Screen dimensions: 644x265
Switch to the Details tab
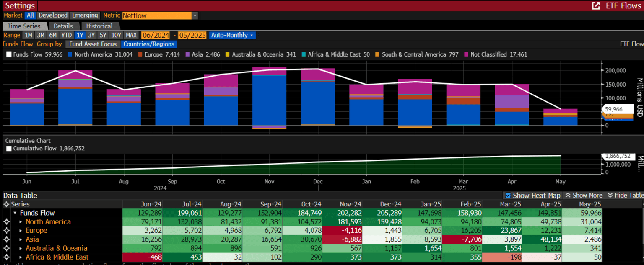(63, 26)
